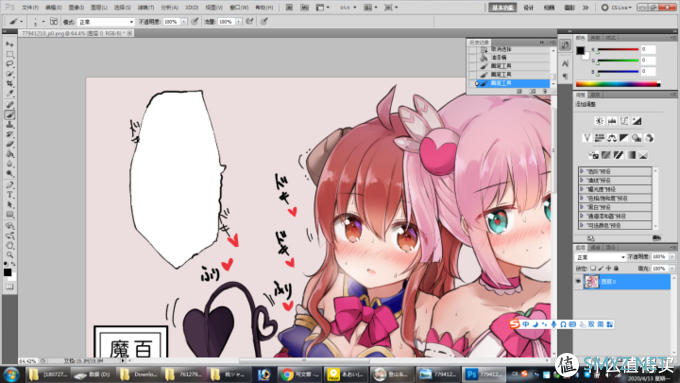Select the Horizontal Type tool

[x=10, y=195]
